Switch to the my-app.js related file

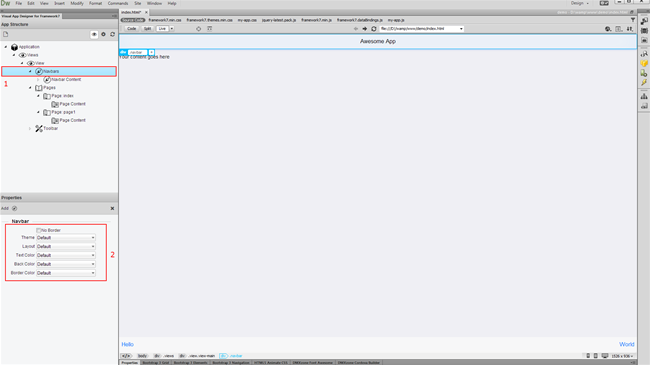(396, 20)
